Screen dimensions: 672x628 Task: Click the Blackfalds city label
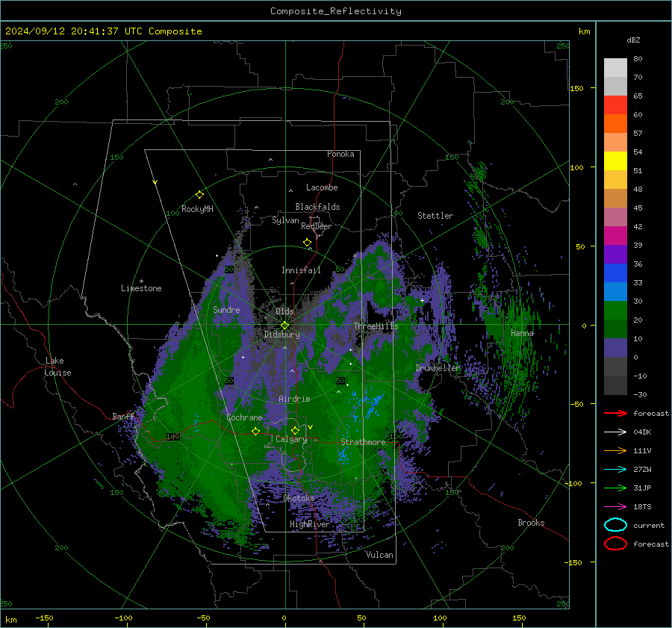coord(317,207)
